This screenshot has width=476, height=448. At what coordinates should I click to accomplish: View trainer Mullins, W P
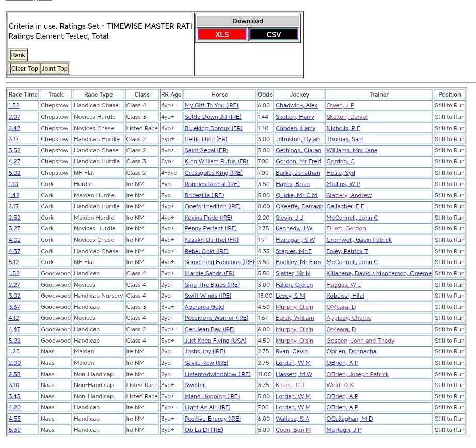click(343, 184)
